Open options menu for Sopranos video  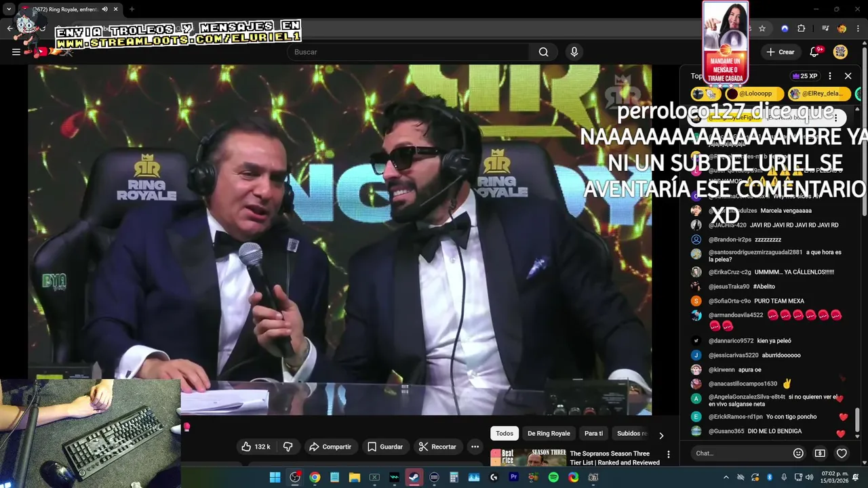click(x=668, y=455)
